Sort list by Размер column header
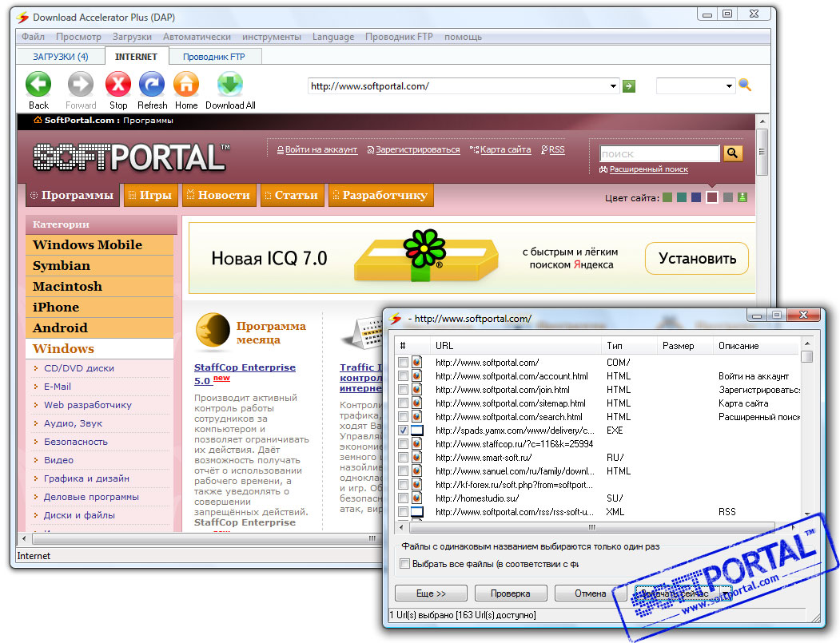The width and height of the screenshot is (840, 643). click(x=685, y=346)
